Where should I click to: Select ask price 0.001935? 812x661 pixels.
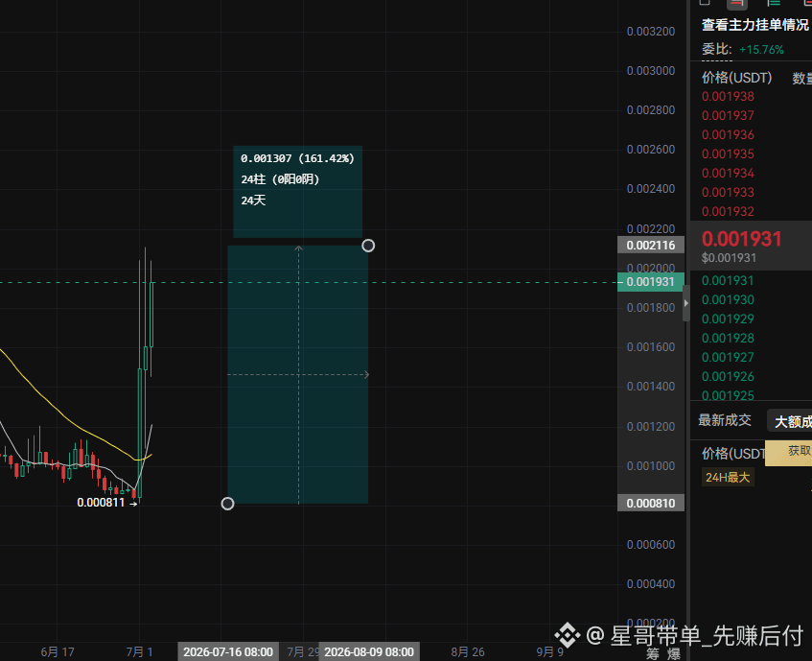point(728,153)
